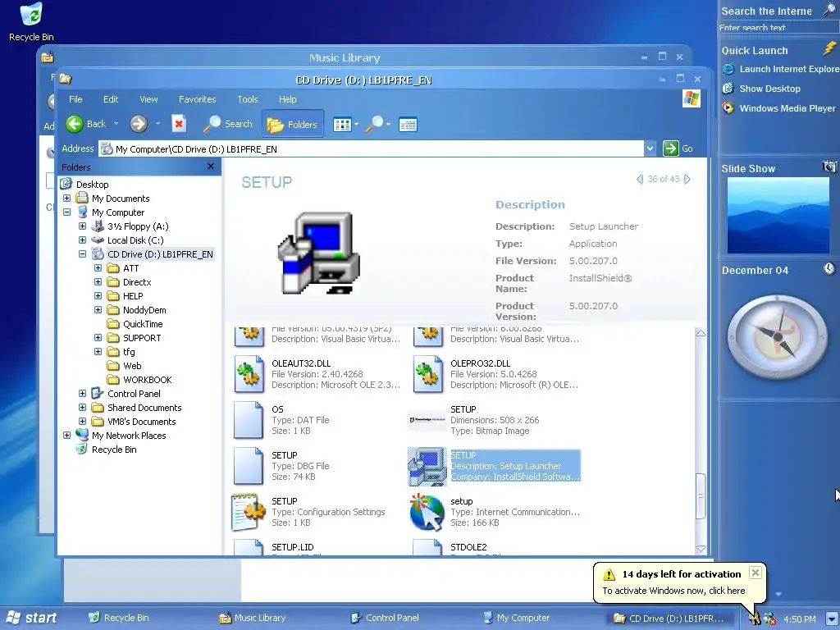Open the Edit menu

(111, 99)
